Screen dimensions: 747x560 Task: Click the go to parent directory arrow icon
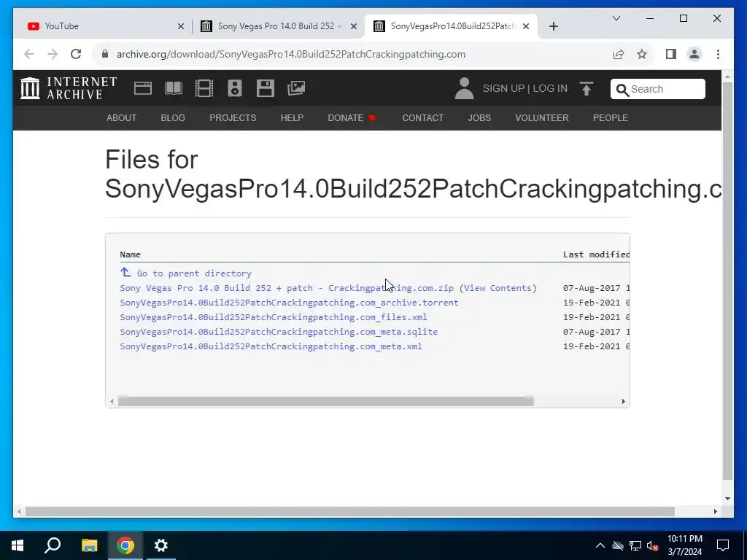tap(125, 273)
